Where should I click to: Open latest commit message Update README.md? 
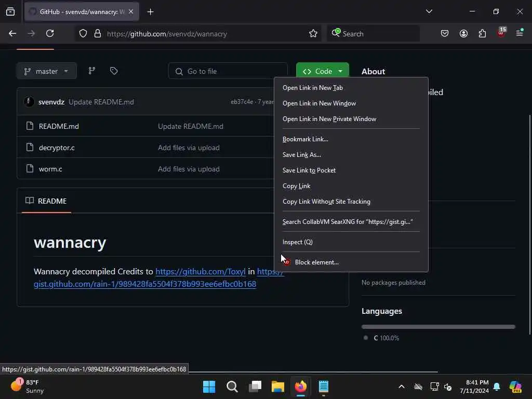point(101,102)
